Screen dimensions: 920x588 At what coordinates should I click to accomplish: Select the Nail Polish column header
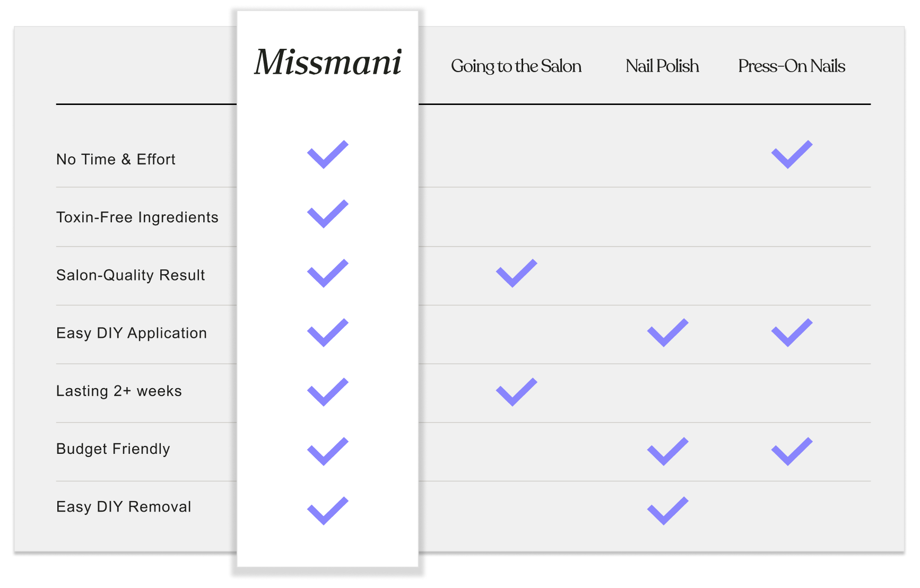(x=662, y=66)
